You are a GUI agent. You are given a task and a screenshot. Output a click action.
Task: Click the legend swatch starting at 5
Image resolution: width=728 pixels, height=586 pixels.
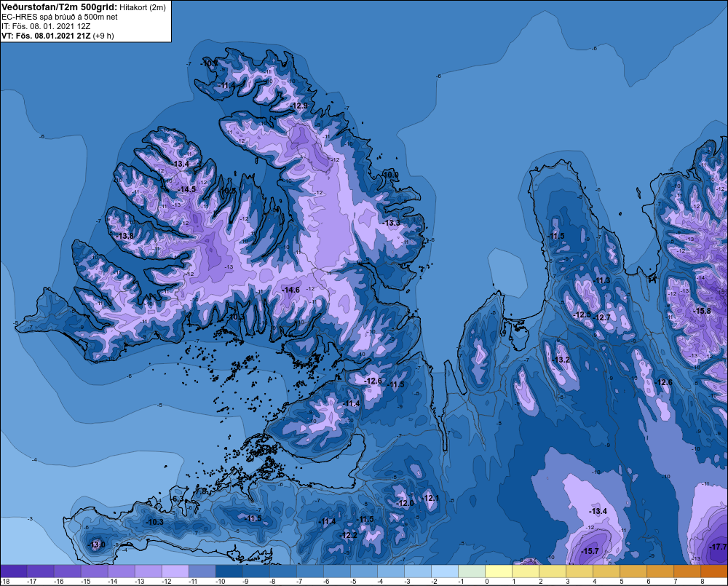(x=633, y=571)
